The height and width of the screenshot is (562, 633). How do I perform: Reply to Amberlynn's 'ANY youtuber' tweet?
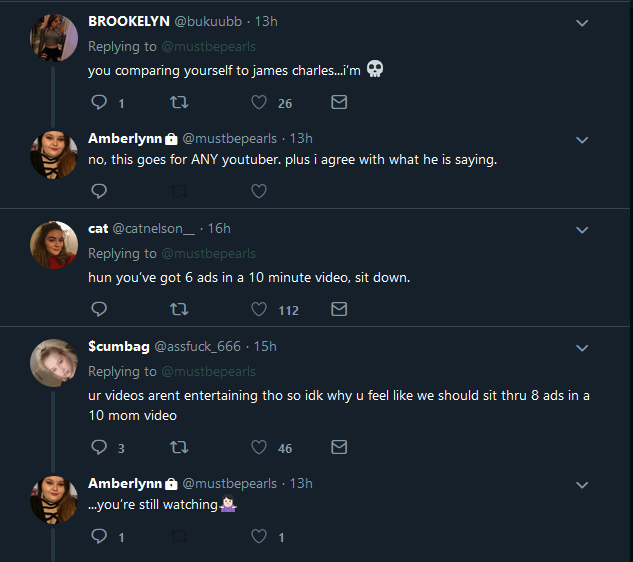point(99,191)
